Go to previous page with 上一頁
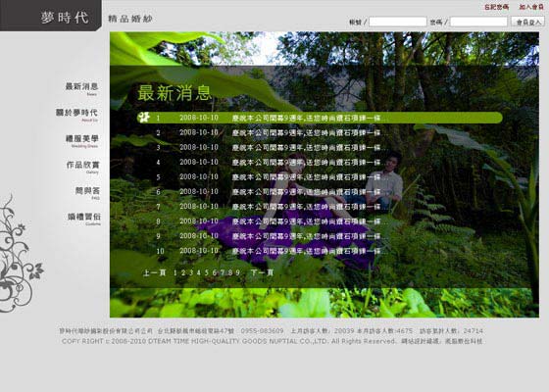The image size is (549, 392). pos(155,272)
